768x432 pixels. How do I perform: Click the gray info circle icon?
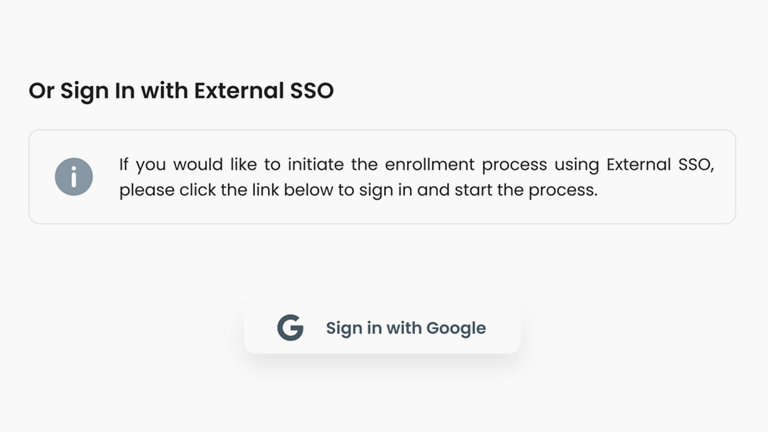(74, 177)
